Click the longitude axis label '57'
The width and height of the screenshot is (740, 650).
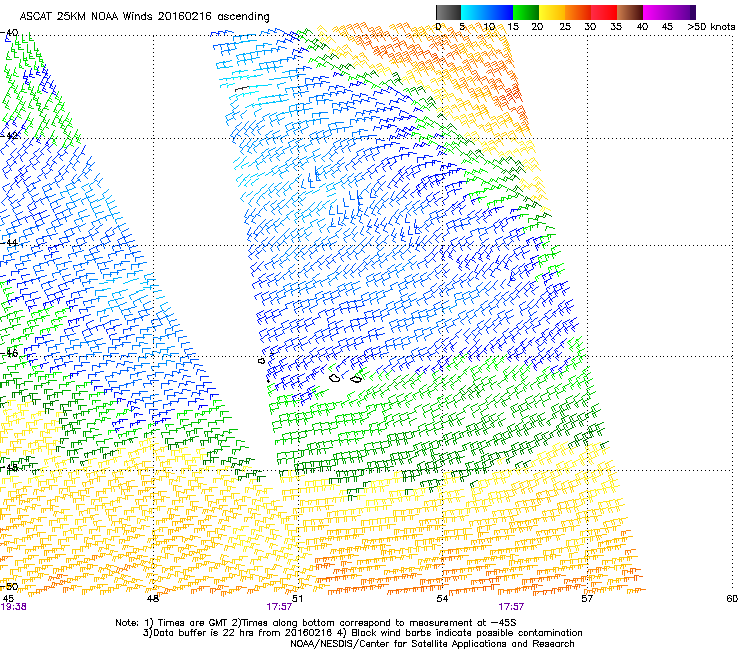coord(587,599)
